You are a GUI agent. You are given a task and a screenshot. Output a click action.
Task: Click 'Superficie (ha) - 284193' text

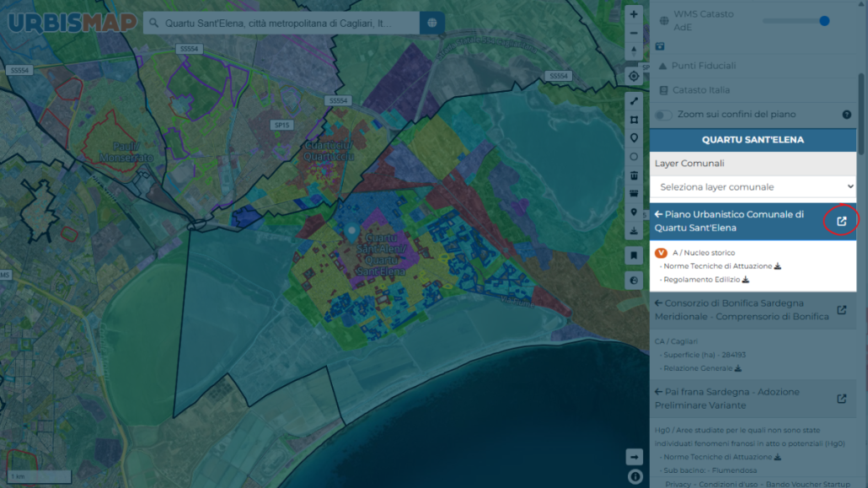705,355
